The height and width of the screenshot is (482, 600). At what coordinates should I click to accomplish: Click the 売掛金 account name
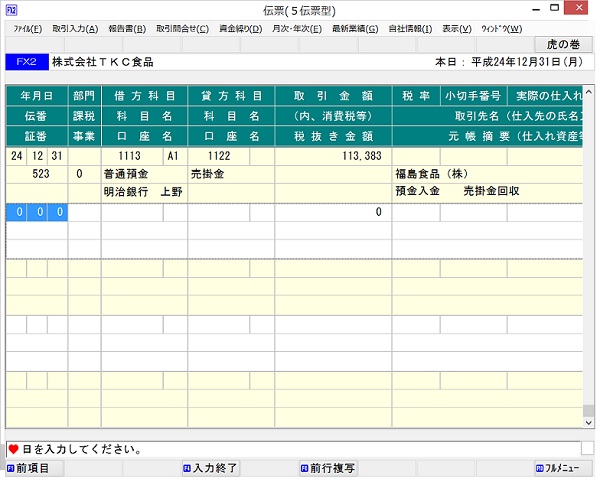[x=207, y=174]
